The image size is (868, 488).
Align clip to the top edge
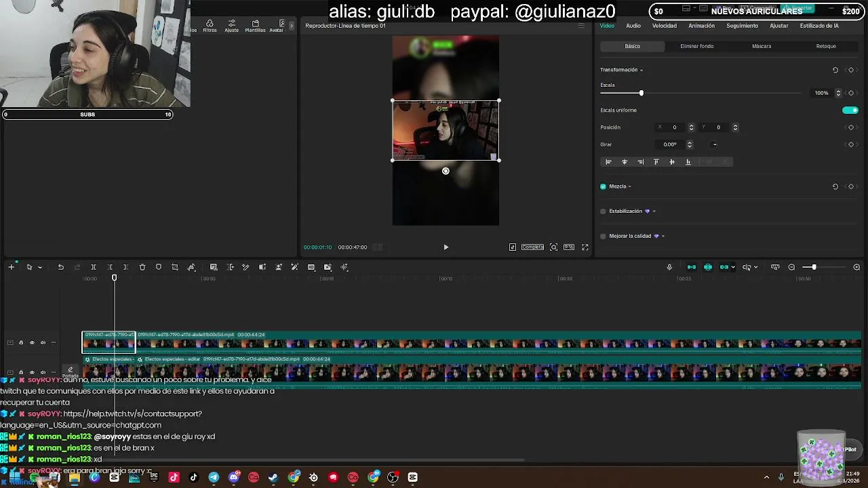click(x=656, y=162)
